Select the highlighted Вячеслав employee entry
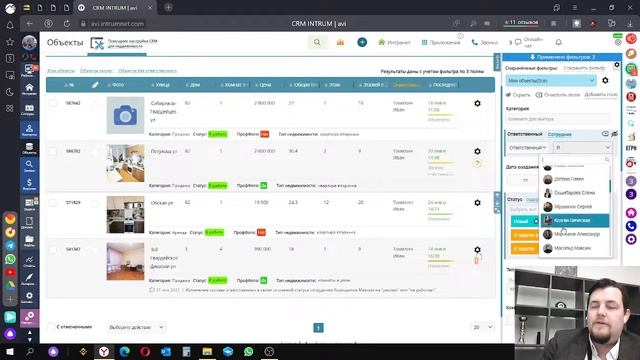Screen dimensions: 640x360 [575, 220]
